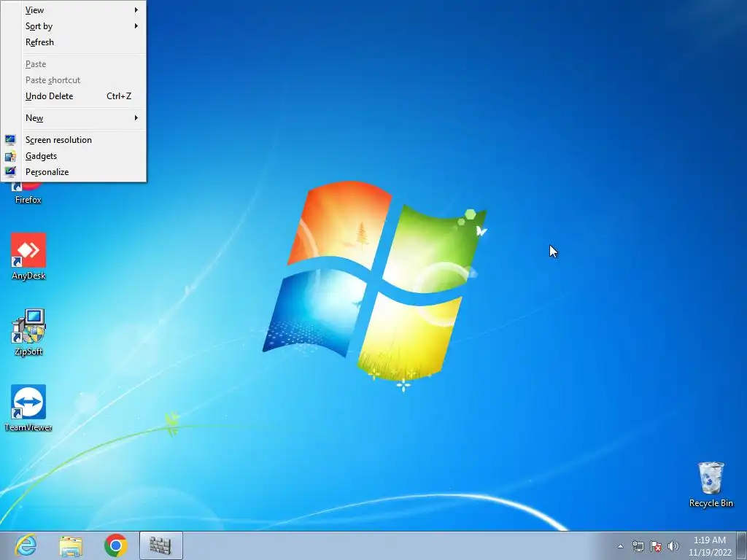Click the Recycle Bin label text
This screenshot has height=560, width=747.
coord(711,503)
